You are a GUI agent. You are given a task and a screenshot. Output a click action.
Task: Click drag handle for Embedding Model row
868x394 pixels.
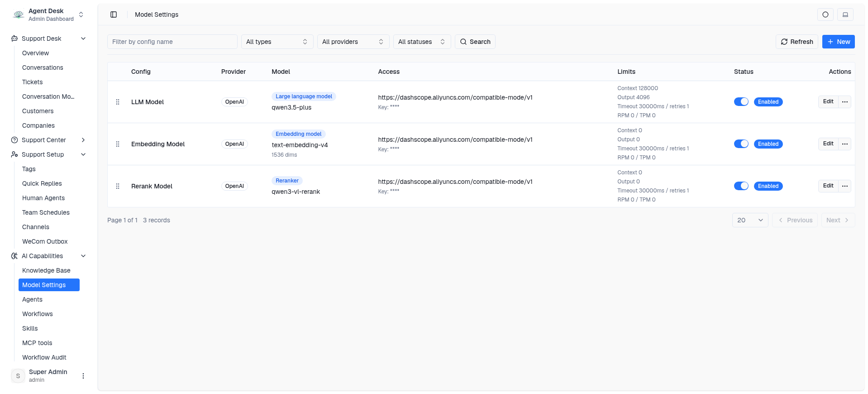click(x=118, y=144)
